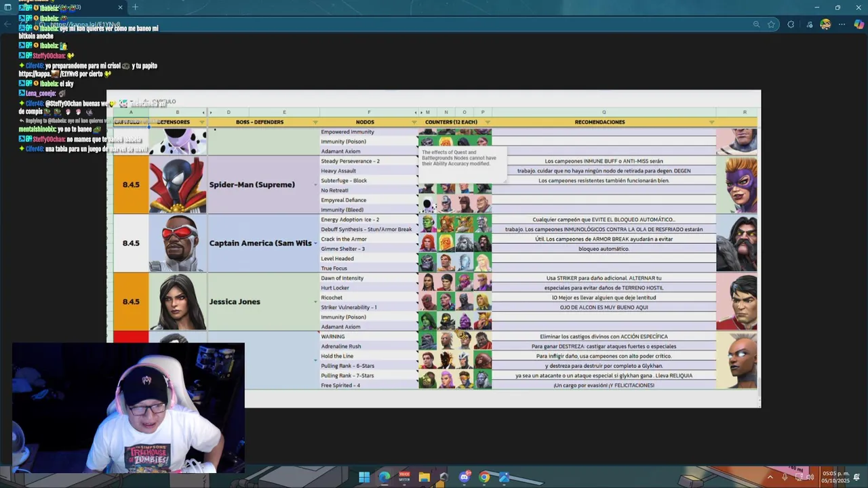Open the browser settings three-dot menu
Image resolution: width=868 pixels, height=488 pixels.
click(842, 24)
